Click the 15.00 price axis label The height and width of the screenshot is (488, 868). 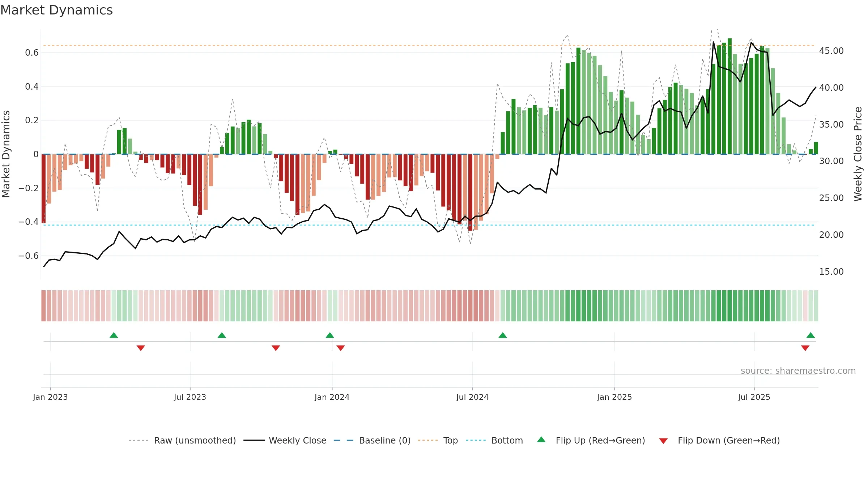831,272
